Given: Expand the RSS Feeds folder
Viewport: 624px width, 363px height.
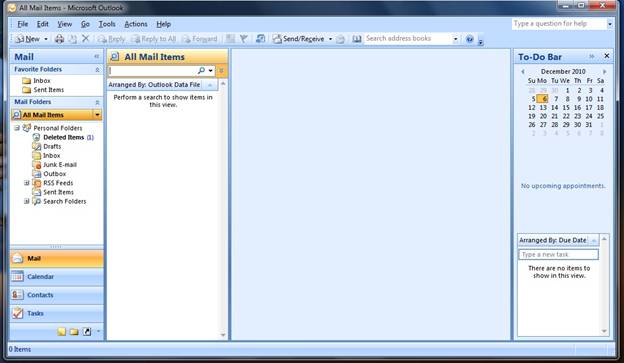Looking at the screenshot, I should (27, 183).
